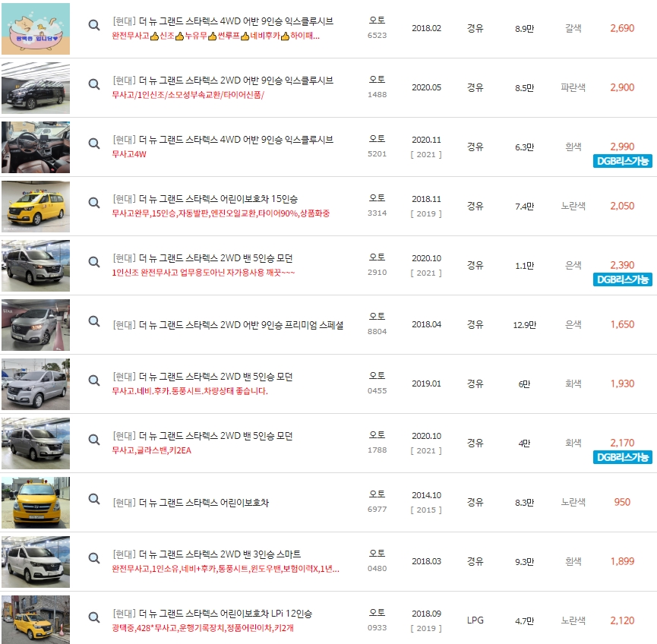The height and width of the screenshot is (644, 657).
Task: Click the magnifier icon on the first 4WD 익스클루시브 listing
Action: (93, 24)
